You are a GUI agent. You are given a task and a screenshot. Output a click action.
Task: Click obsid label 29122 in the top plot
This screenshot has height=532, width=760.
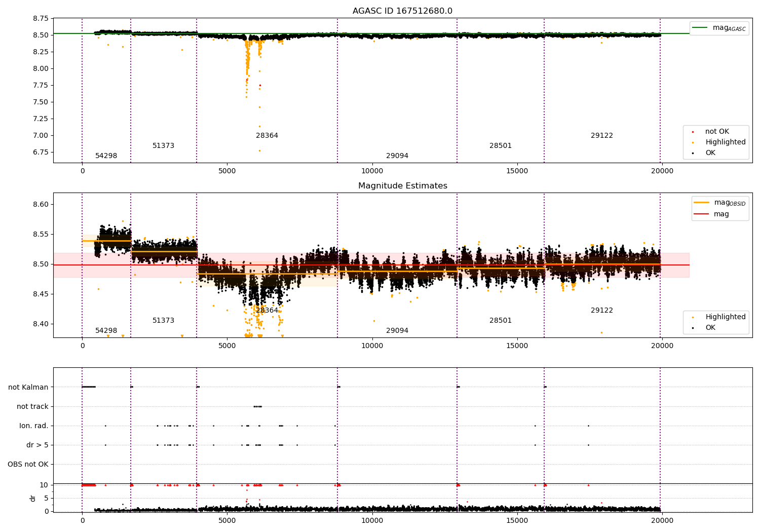(601, 136)
